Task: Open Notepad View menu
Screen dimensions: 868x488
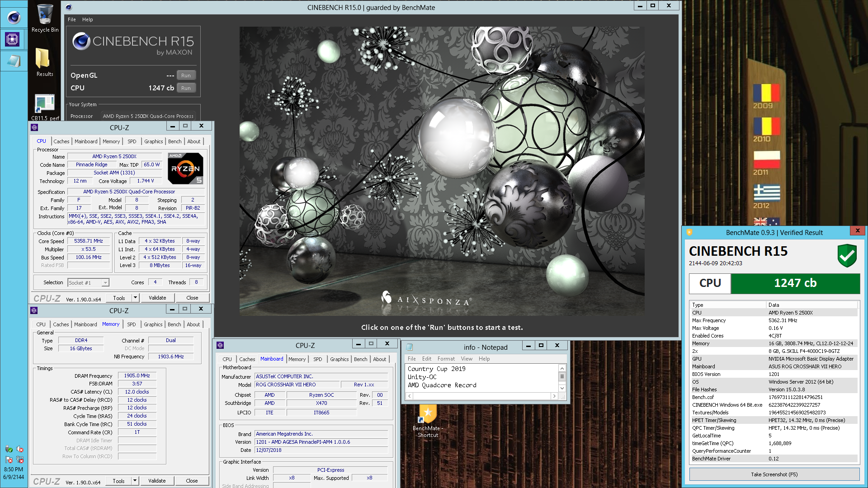Action: click(467, 359)
